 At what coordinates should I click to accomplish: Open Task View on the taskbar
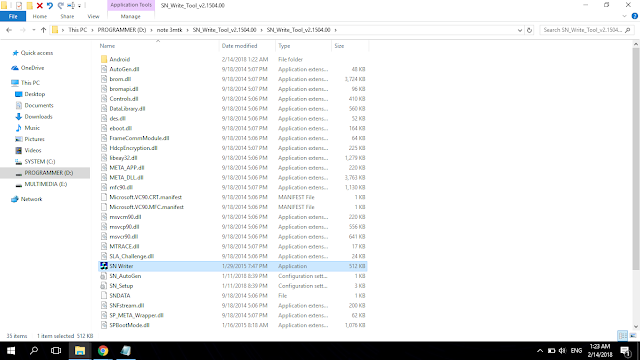coord(56,351)
